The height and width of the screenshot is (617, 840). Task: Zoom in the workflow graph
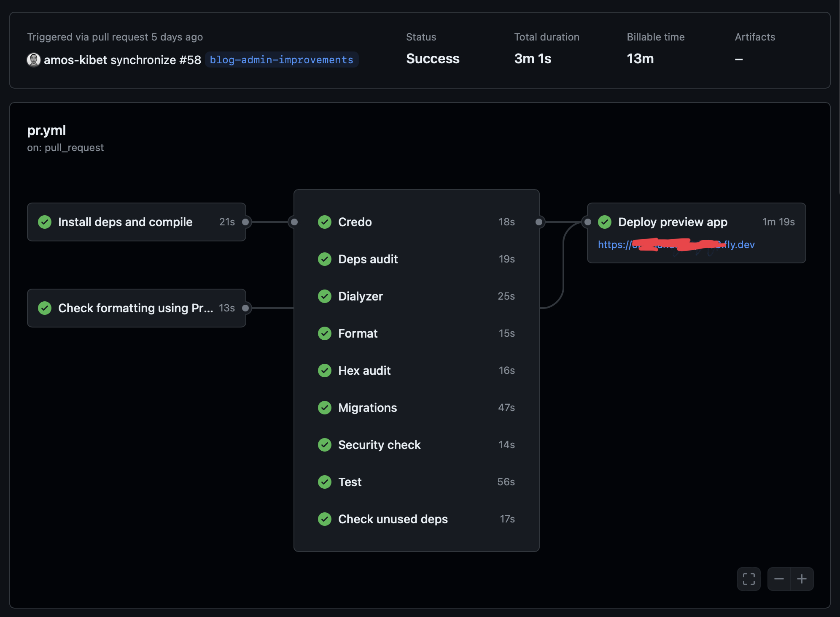point(802,579)
